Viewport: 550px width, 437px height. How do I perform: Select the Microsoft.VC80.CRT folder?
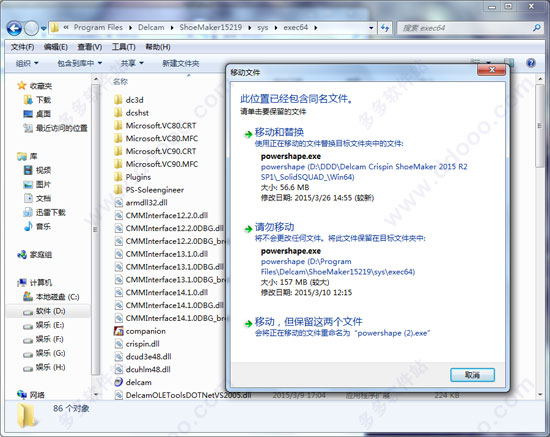155,126
